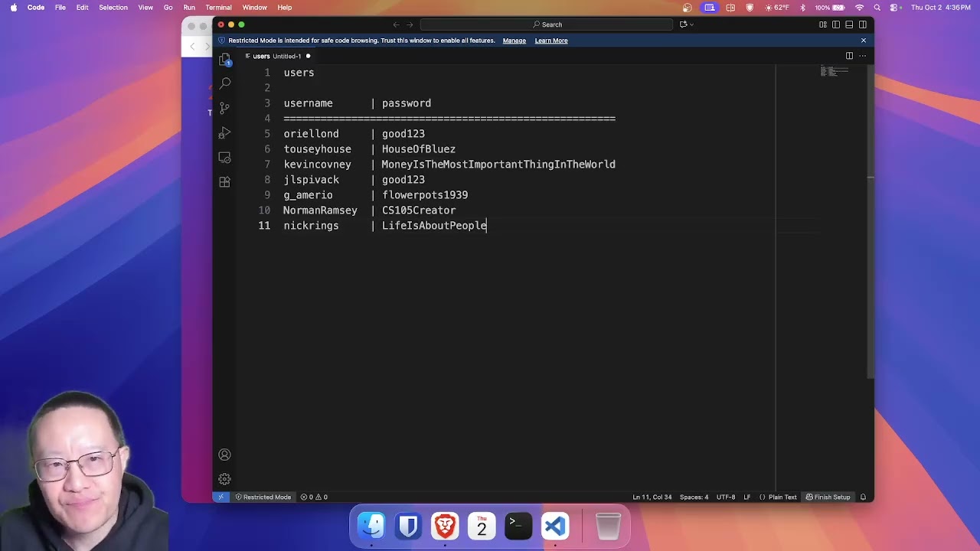This screenshot has height=551, width=980.
Task: Open the Extensions view in activity bar
Action: (224, 182)
